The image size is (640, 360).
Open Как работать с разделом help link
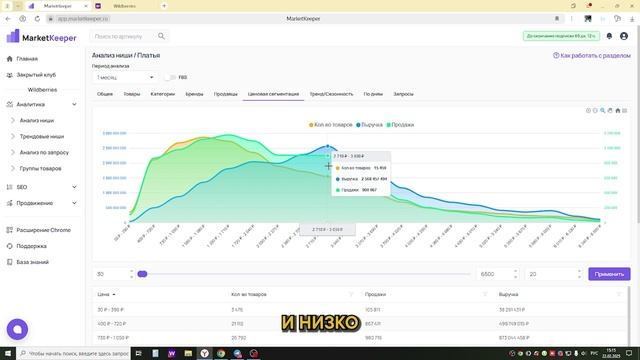(x=592, y=56)
